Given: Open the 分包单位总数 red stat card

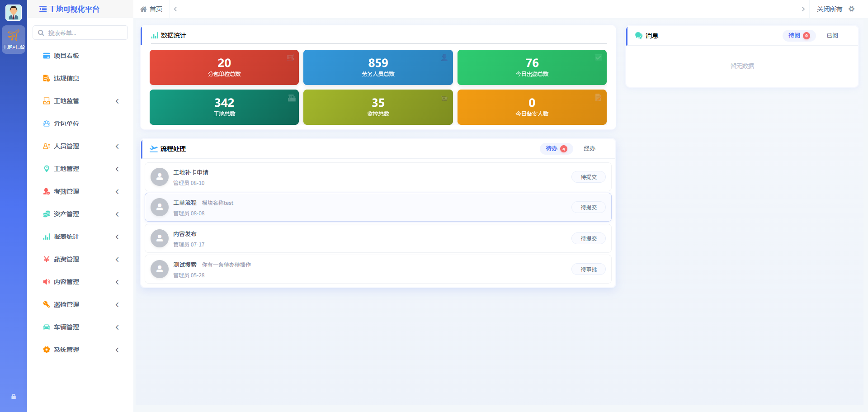Looking at the screenshot, I should 224,67.
